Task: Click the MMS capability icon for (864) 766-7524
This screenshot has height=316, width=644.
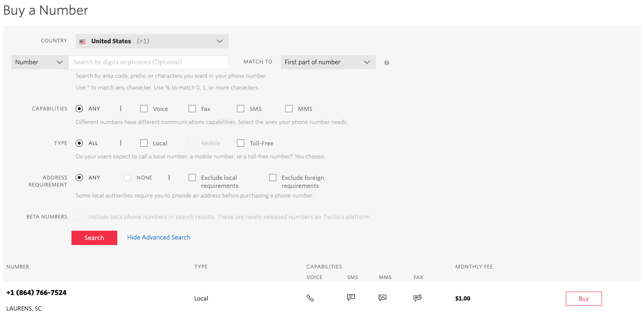Action: (x=382, y=298)
